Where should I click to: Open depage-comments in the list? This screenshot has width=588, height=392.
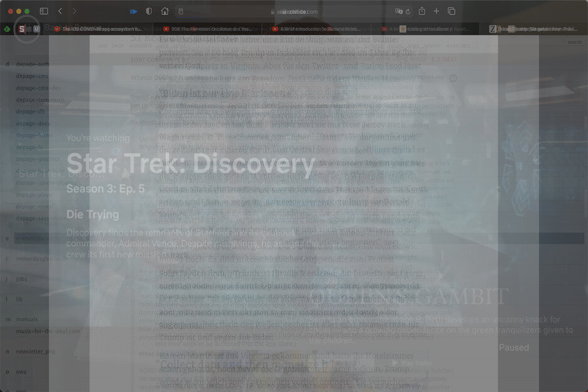point(40,100)
